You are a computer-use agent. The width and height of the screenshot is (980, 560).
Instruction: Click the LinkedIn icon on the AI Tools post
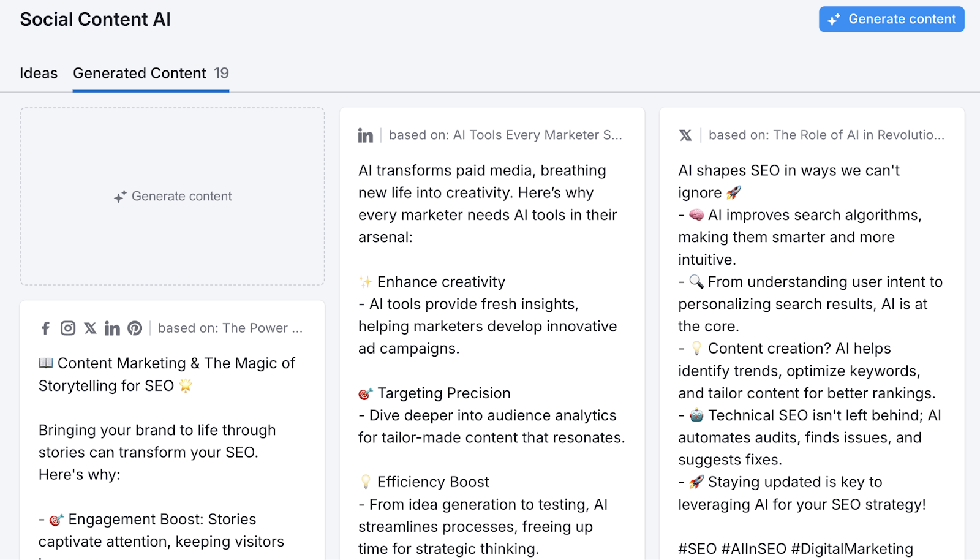[x=366, y=135]
